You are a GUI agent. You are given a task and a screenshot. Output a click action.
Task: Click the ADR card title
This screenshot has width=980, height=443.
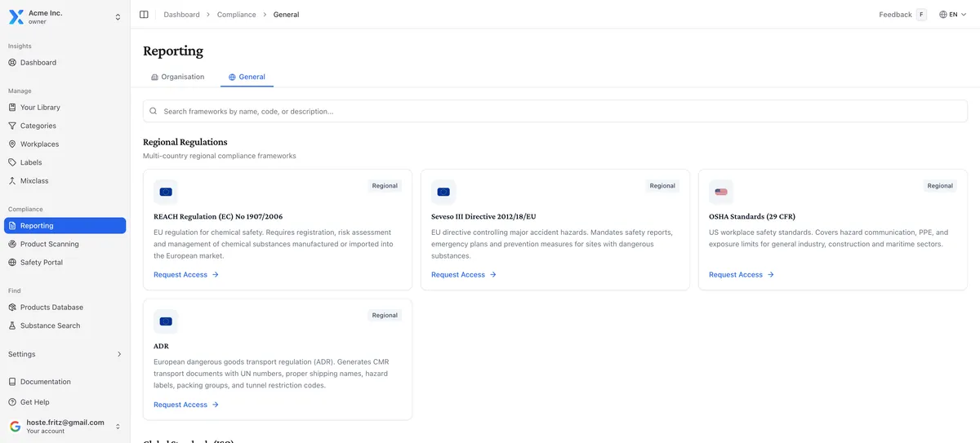[x=161, y=347]
